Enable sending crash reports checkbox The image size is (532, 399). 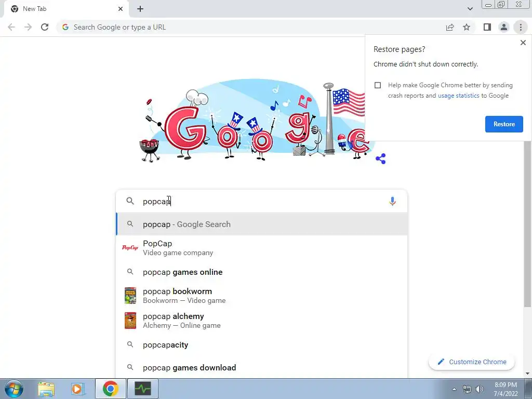(x=378, y=85)
